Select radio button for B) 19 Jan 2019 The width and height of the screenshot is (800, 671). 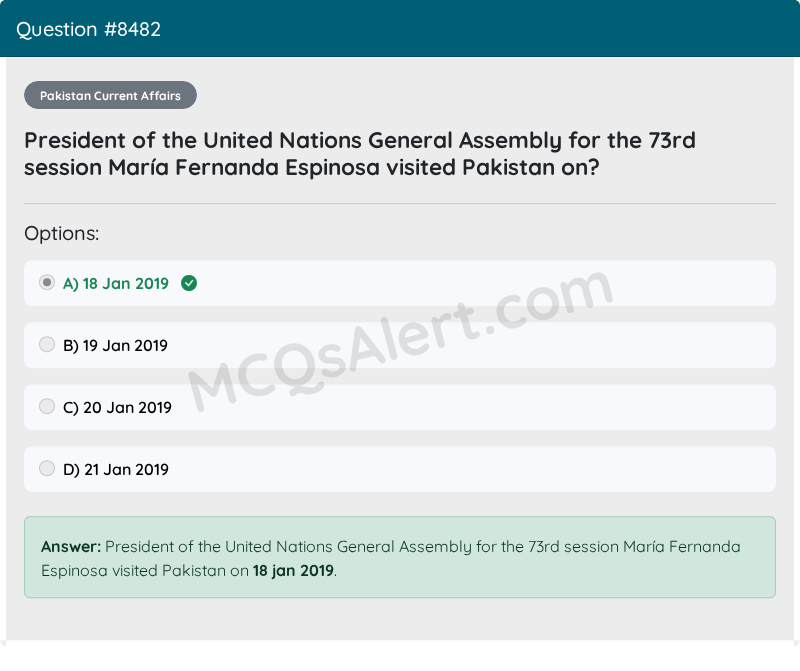(x=47, y=344)
